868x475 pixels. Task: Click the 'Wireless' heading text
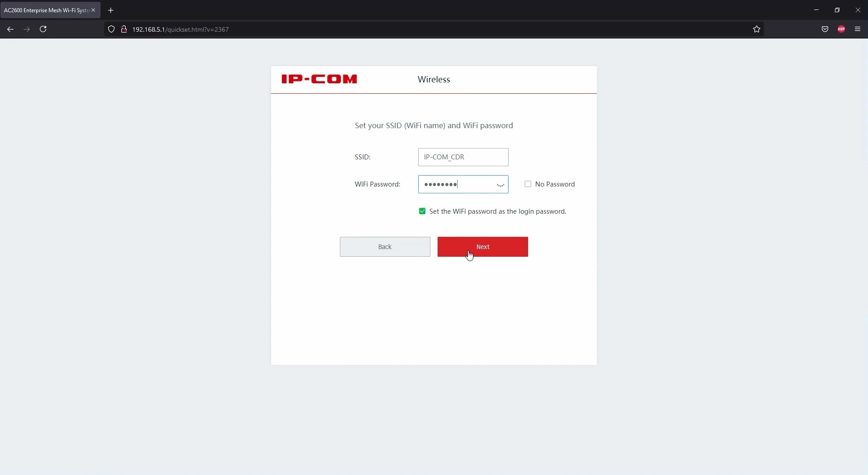click(x=434, y=80)
